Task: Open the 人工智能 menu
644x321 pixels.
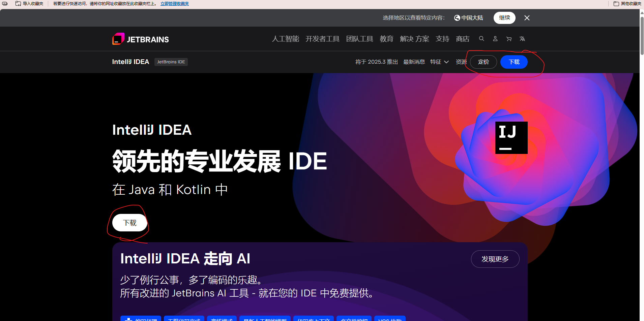Action: tap(286, 39)
